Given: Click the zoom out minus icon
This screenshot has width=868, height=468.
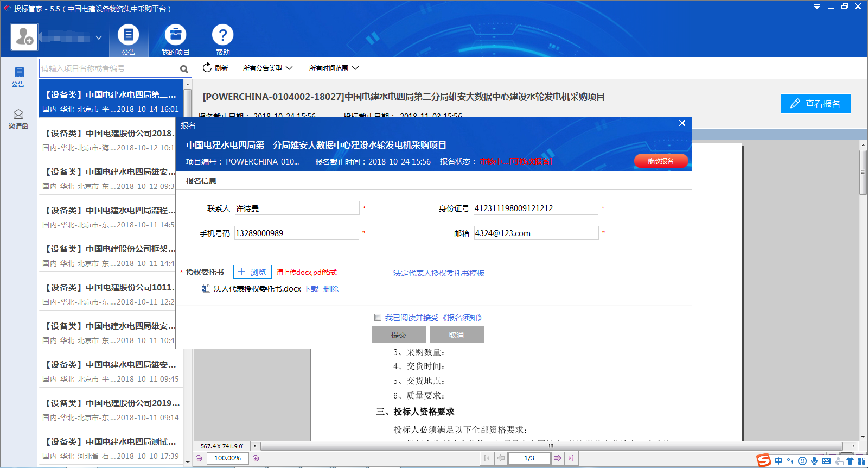Looking at the screenshot, I should point(199,458).
